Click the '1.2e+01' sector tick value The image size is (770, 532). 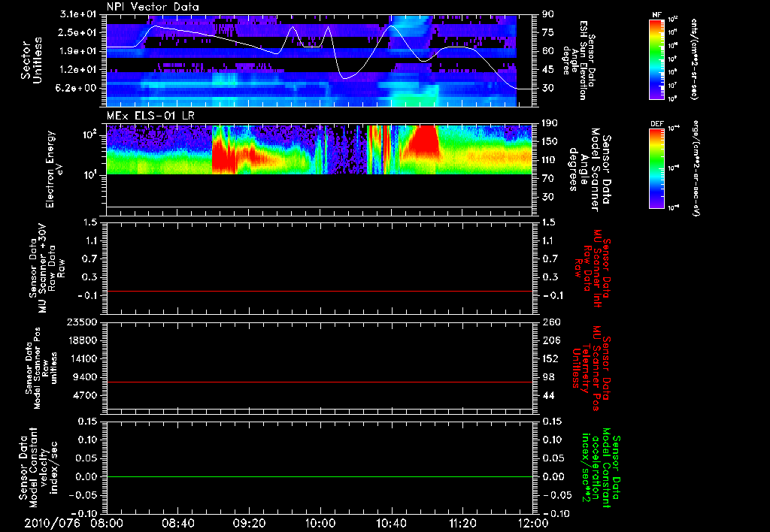tap(78, 69)
